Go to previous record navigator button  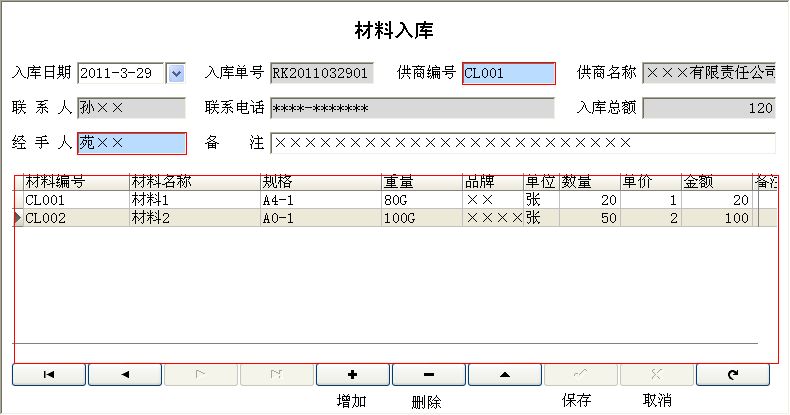125,375
